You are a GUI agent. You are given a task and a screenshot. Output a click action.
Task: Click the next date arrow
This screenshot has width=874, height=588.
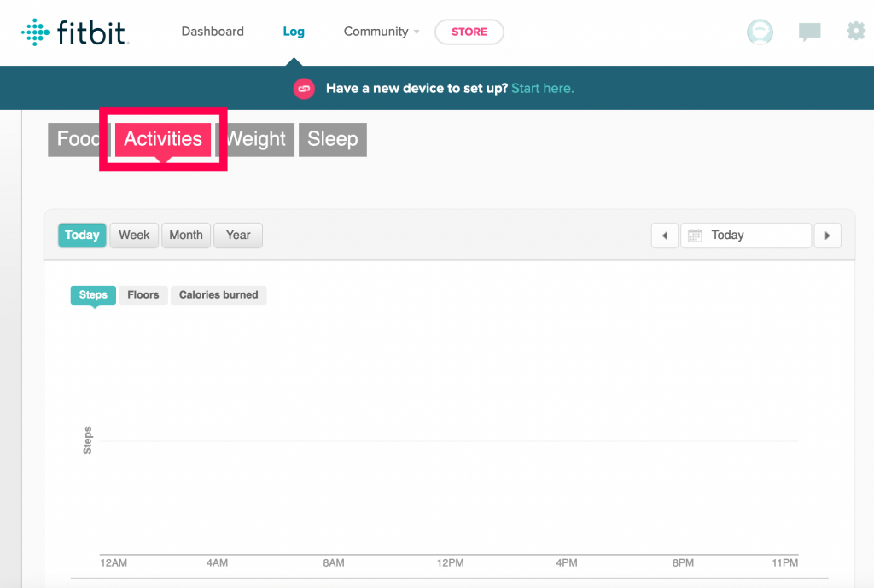point(827,236)
